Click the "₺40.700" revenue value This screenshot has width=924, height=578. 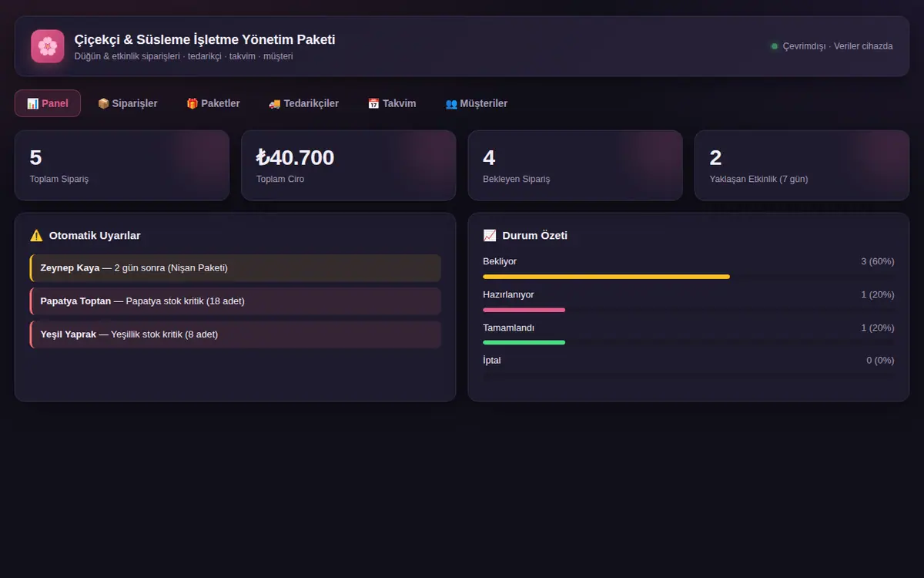pos(296,157)
